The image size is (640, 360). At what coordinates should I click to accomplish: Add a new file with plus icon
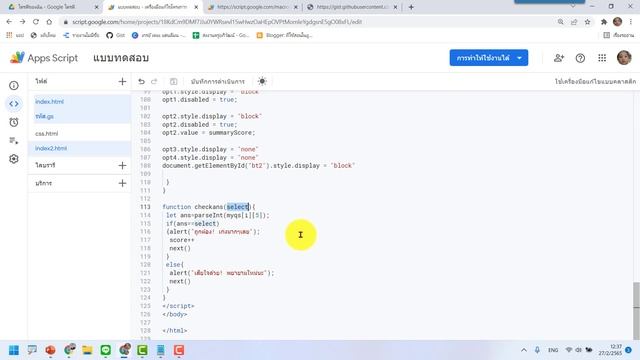click(122, 81)
